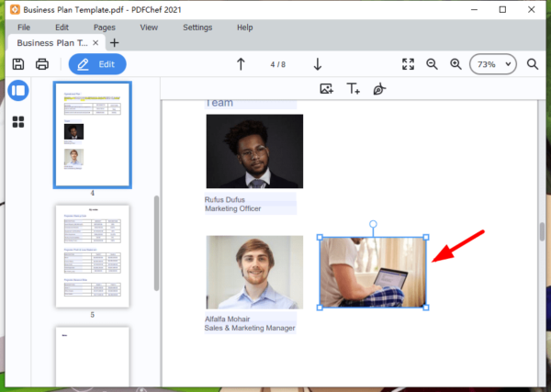This screenshot has height=392, width=551.
Task: Click the zoom in magnifier
Action: point(455,64)
